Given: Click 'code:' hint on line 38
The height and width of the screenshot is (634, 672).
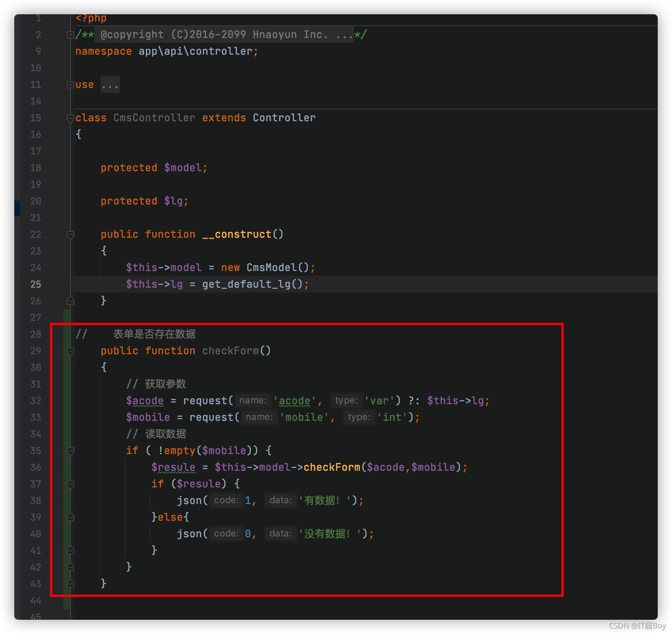Looking at the screenshot, I should (226, 500).
